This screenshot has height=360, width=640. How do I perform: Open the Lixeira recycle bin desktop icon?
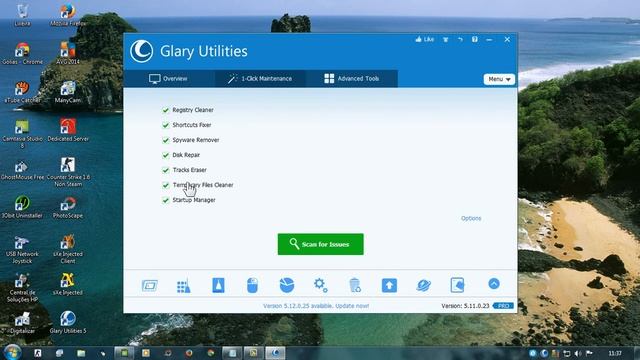[x=22, y=16]
